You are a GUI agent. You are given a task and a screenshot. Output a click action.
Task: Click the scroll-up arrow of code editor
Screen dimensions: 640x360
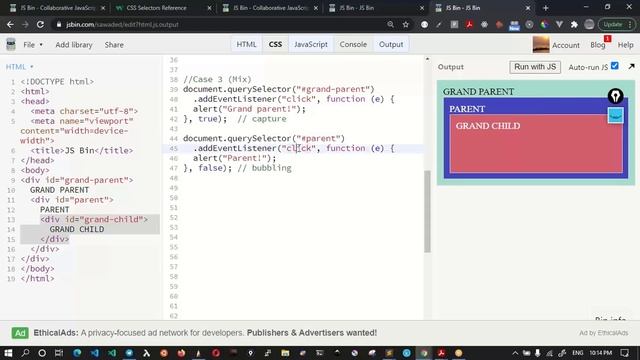[427, 59]
